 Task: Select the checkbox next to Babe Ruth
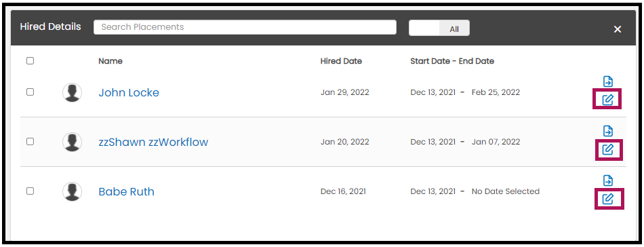click(x=30, y=191)
